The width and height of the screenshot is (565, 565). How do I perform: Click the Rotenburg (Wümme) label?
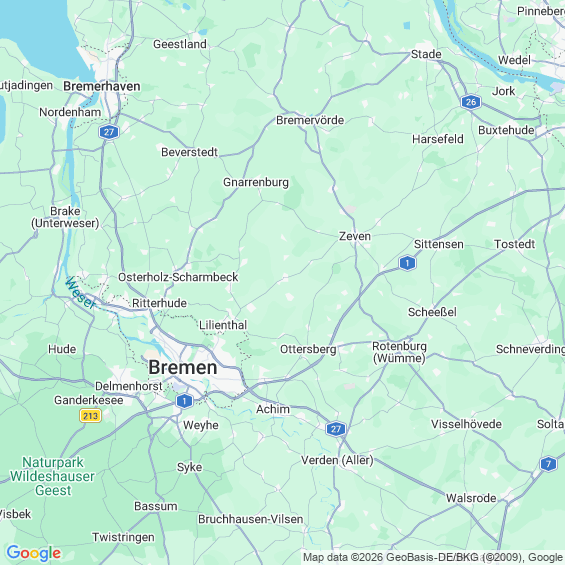(x=399, y=352)
